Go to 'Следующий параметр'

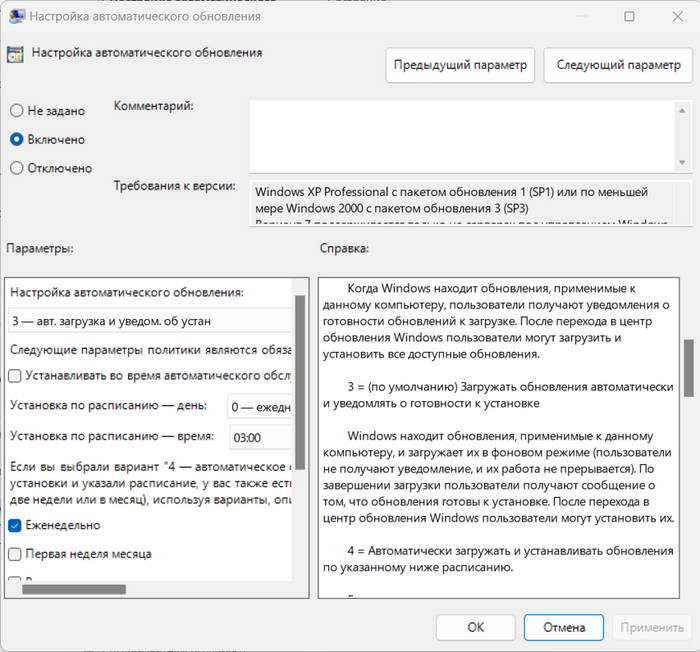tap(618, 65)
